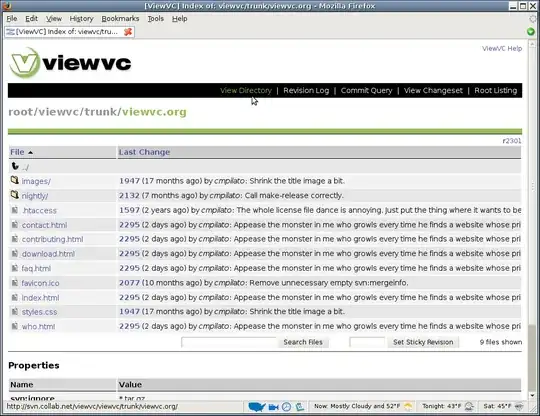
Task: Open the contact.html file link
Action: [44, 225]
